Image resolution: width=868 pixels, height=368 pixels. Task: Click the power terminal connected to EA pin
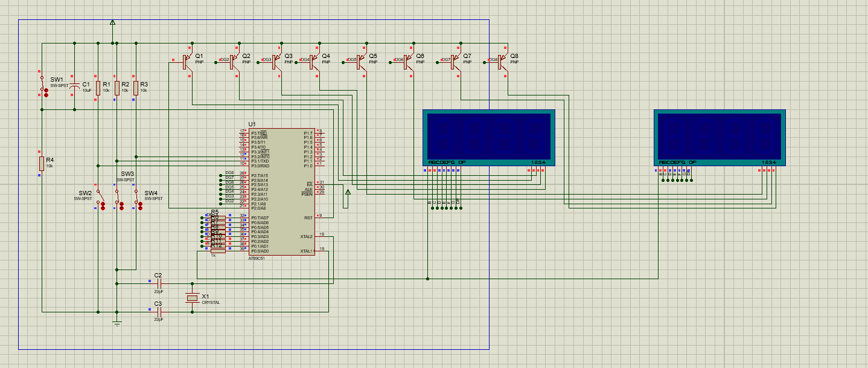(348, 193)
